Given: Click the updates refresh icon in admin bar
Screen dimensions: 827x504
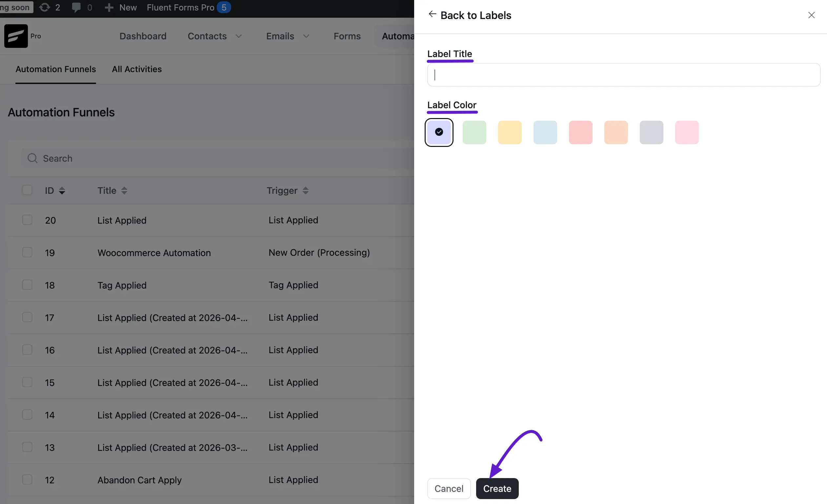Looking at the screenshot, I should click(x=45, y=8).
